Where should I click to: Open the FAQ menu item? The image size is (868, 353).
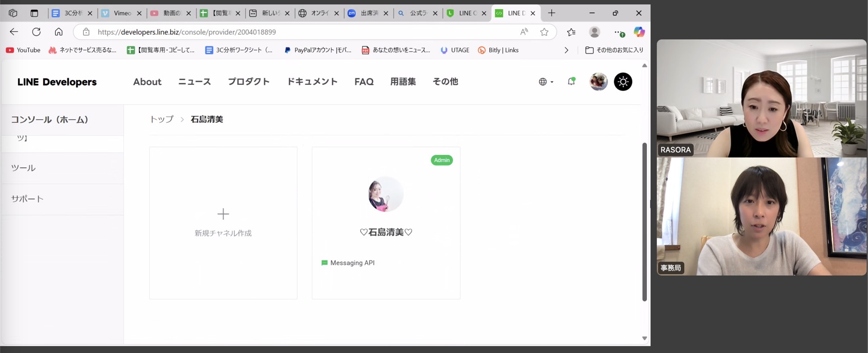point(364,82)
